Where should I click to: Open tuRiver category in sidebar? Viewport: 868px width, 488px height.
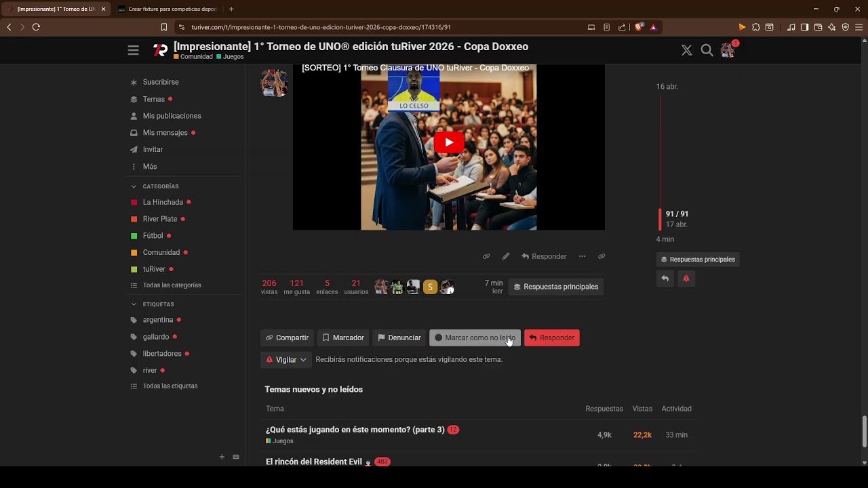[x=154, y=269]
